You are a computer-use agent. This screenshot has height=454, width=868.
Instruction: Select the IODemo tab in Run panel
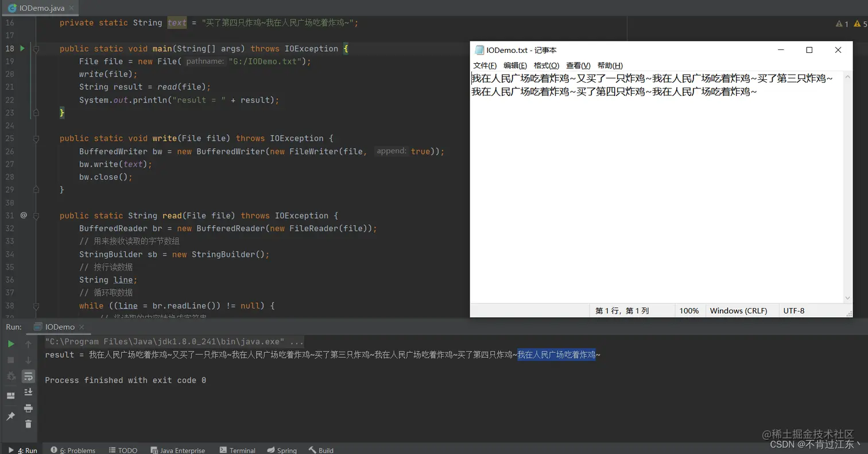coord(60,327)
